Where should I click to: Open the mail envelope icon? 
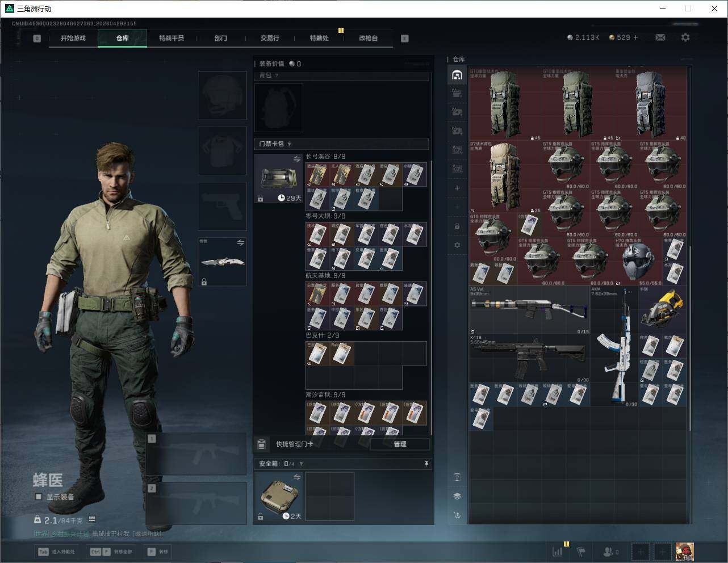coord(660,37)
